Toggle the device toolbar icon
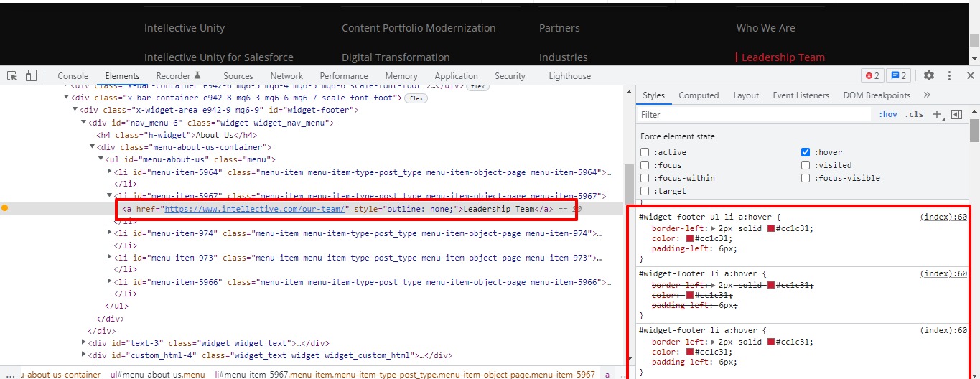 coord(31,75)
